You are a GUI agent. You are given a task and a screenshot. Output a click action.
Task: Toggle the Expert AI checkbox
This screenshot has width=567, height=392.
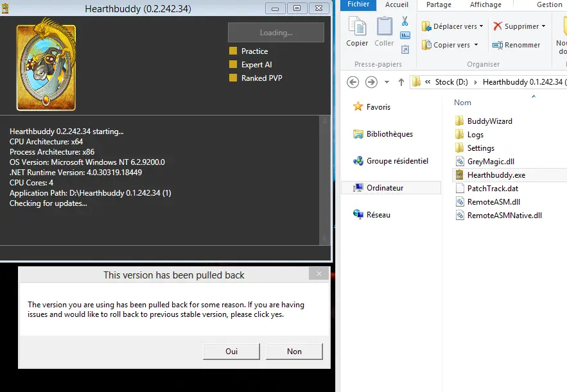pyautogui.click(x=233, y=64)
